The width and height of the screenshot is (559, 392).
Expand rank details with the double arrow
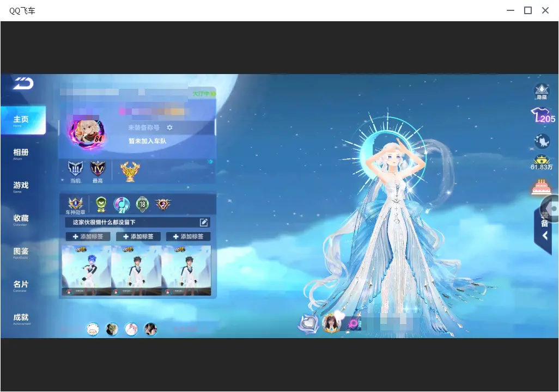[x=210, y=162]
